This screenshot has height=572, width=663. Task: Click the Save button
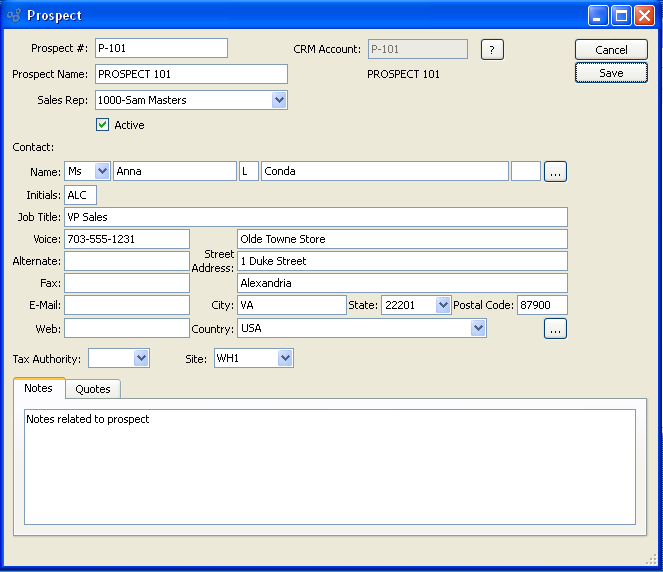coord(611,73)
